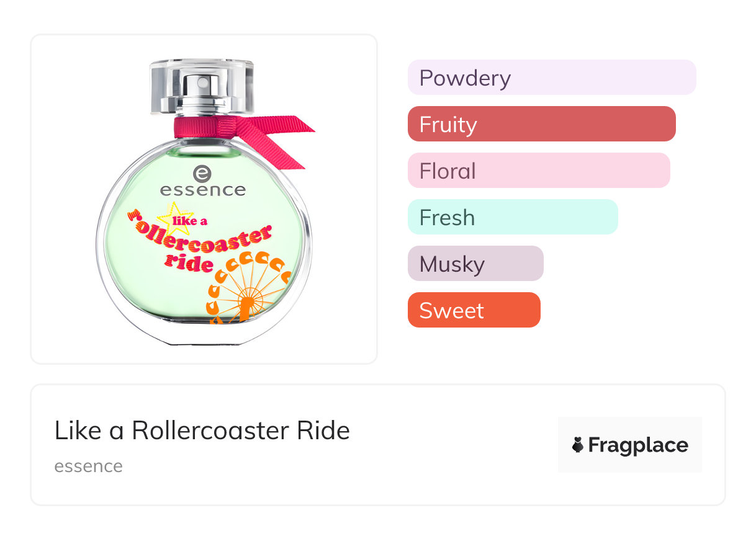Choose the pink Floral accord bar
Image resolution: width=756 pixels, height=536 pixels.
tap(538, 171)
